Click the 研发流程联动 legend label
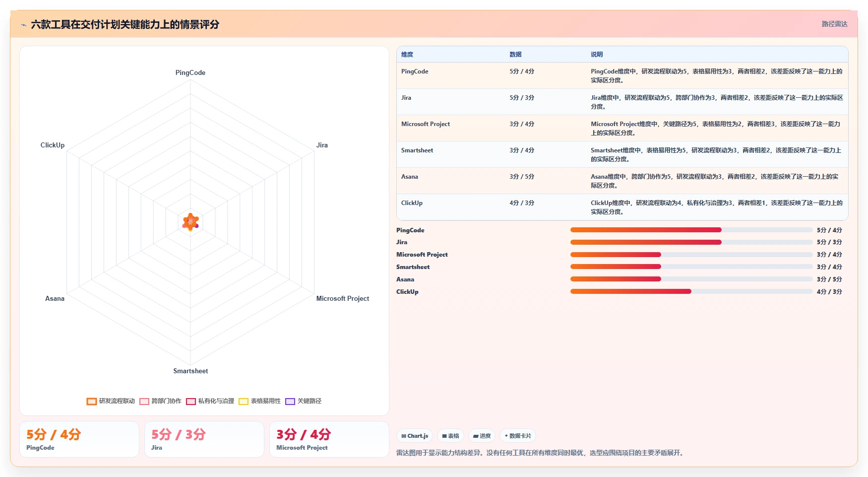The width and height of the screenshot is (868, 477). 117,401
